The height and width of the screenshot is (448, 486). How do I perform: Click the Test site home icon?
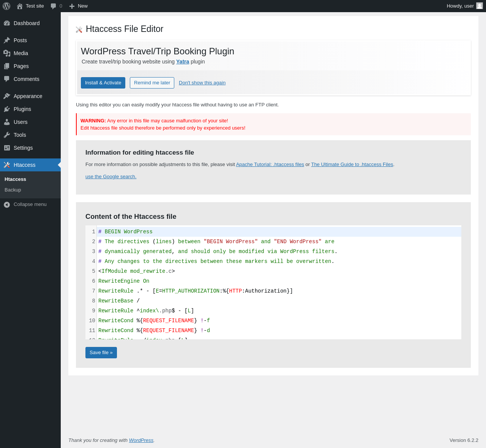click(x=20, y=6)
